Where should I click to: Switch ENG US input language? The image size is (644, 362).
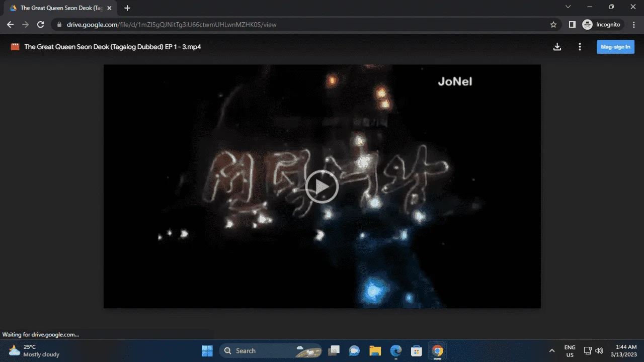click(570, 350)
